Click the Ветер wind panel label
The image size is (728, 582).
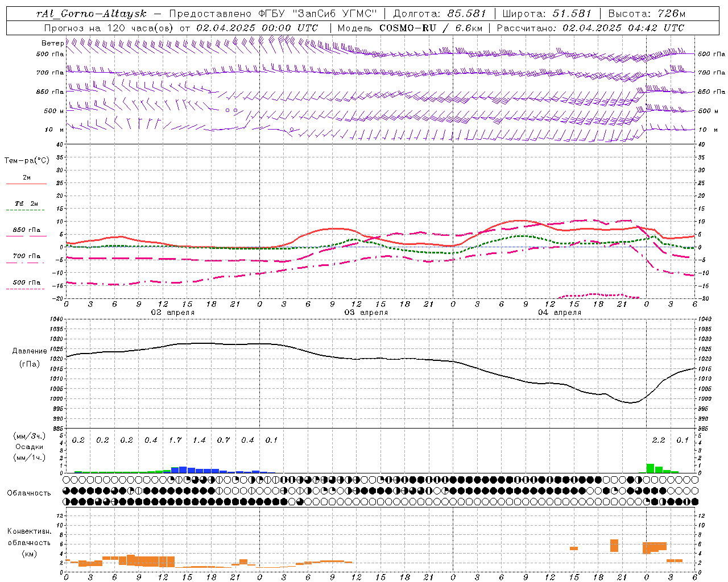pos(52,43)
